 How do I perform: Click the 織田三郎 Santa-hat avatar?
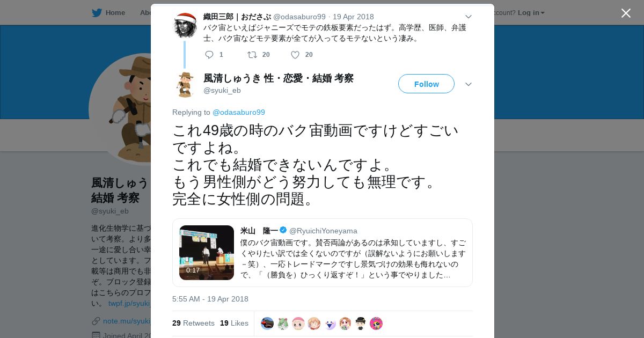[185, 25]
